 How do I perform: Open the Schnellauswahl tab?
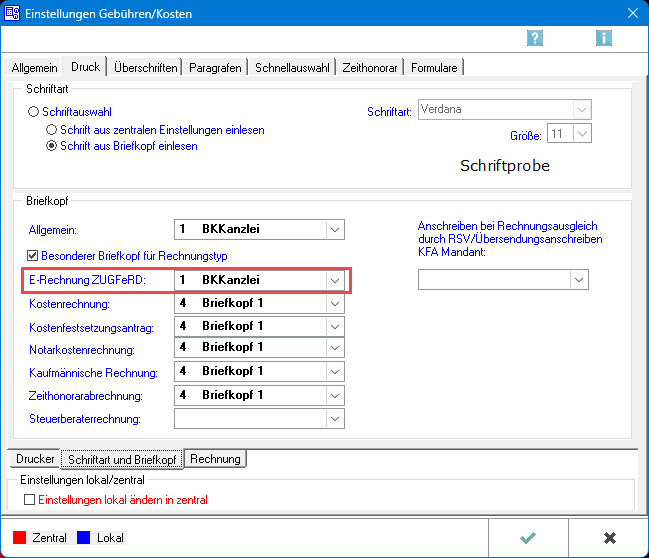(x=291, y=68)
